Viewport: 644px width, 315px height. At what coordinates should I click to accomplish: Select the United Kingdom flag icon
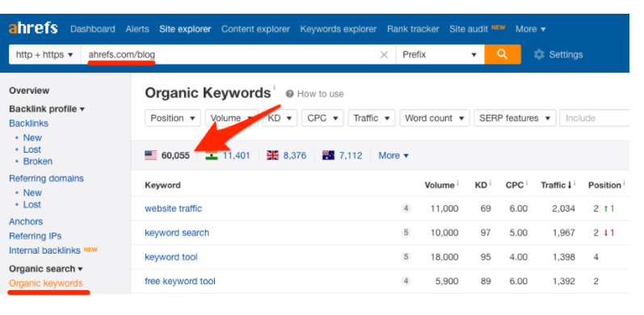point(272,155)
